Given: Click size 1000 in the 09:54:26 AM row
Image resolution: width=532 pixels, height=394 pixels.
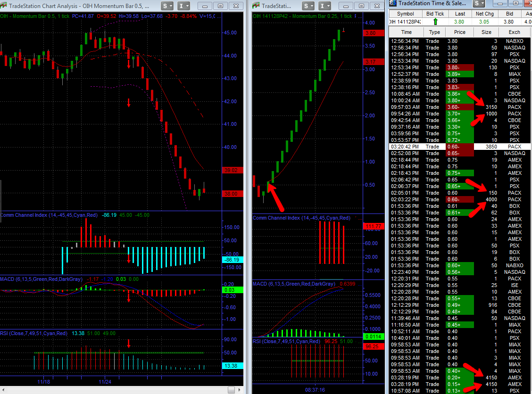Looking at the screenshot, I should (491, 114).
